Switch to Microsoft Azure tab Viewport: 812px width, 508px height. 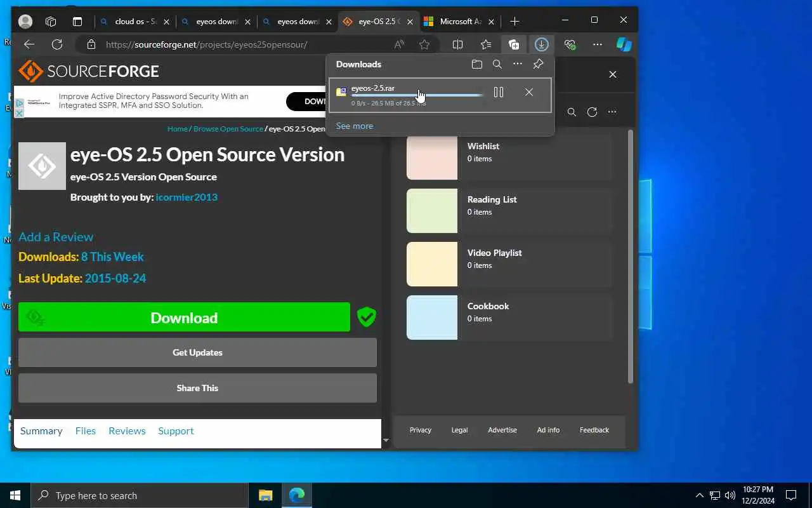(460, 22)
